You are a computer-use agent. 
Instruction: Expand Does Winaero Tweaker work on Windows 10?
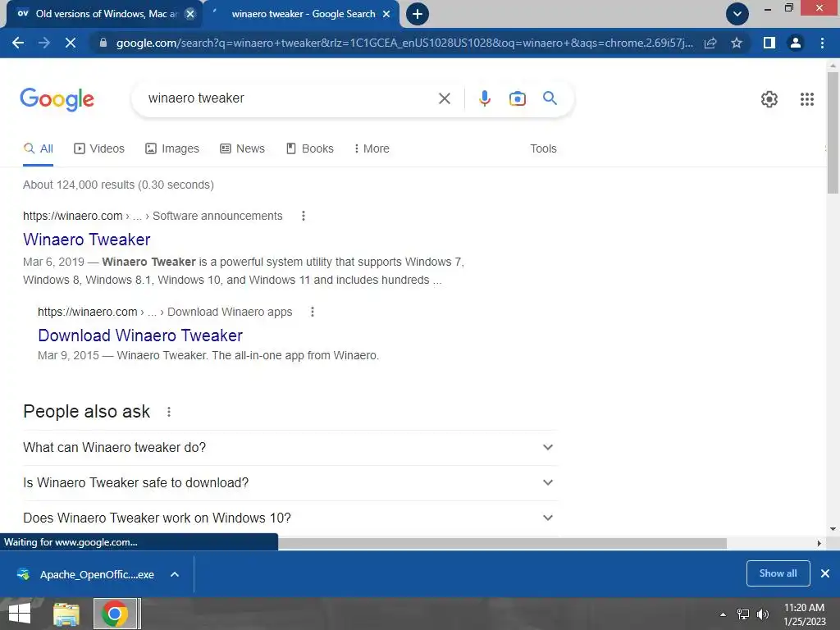click(290, 518)
